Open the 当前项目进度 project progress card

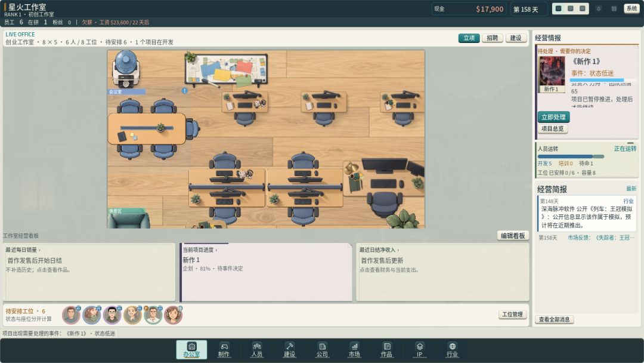(x=266, y=272)
